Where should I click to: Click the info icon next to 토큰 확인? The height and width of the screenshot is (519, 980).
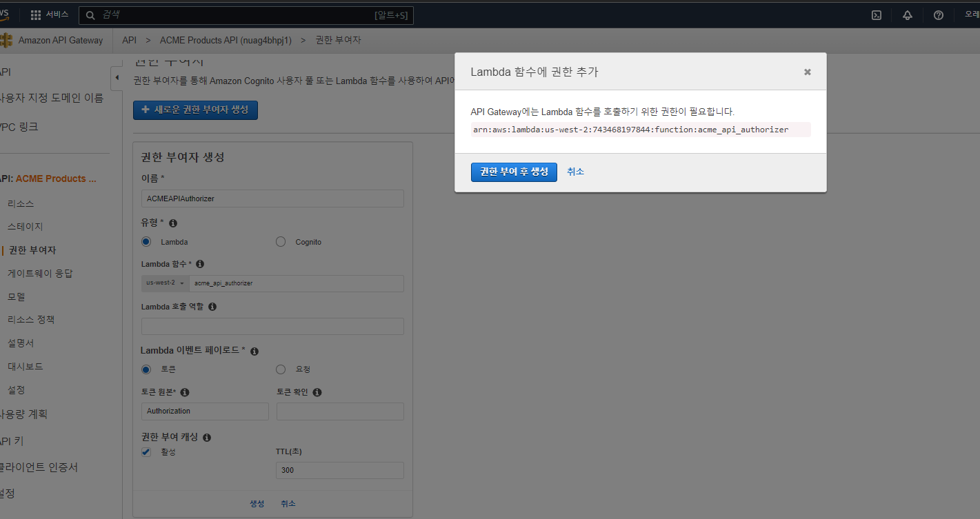(317, 392)
